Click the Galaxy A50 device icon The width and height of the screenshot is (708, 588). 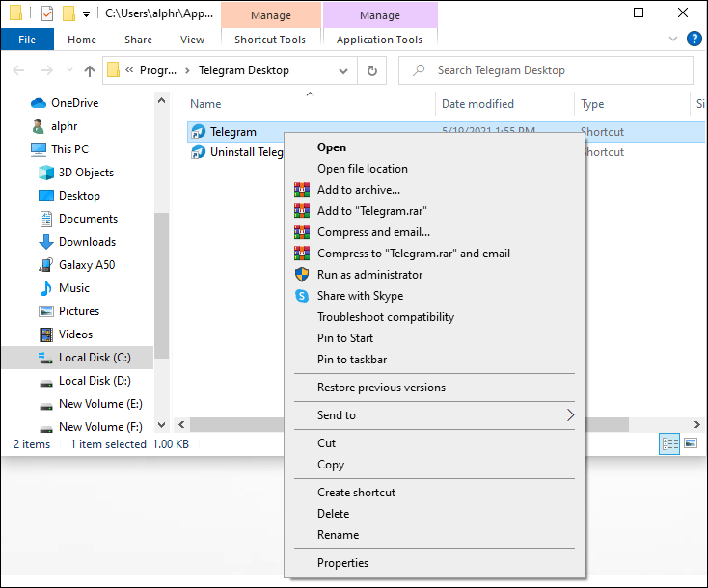[46, 265]
